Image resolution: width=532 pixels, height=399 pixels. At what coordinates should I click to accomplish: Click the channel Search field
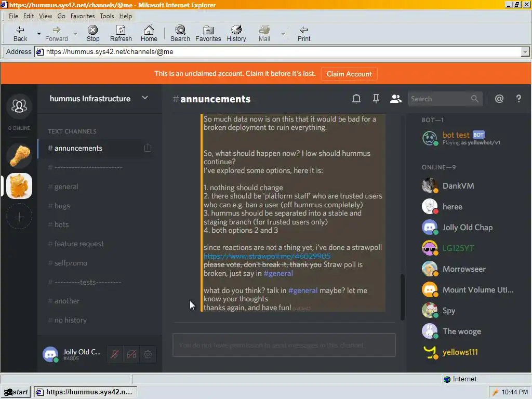click(x=445, y=99)
